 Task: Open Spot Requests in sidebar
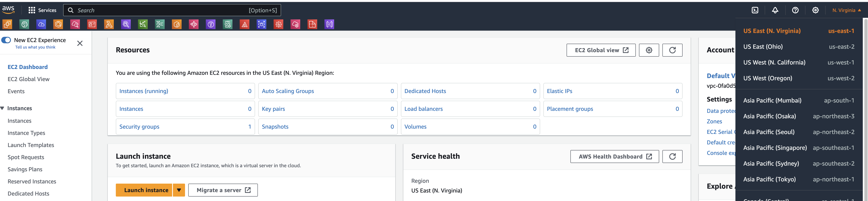point(26,157)
